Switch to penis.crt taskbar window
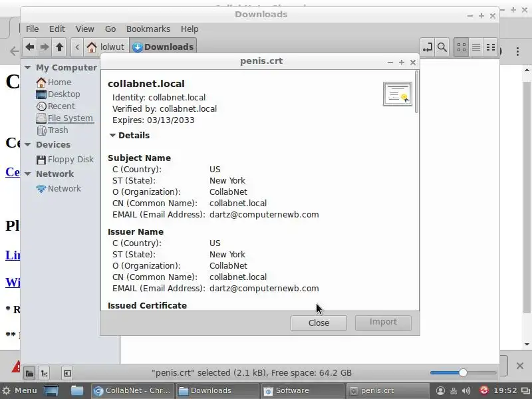532x399 pixels. tap(387, 390)
